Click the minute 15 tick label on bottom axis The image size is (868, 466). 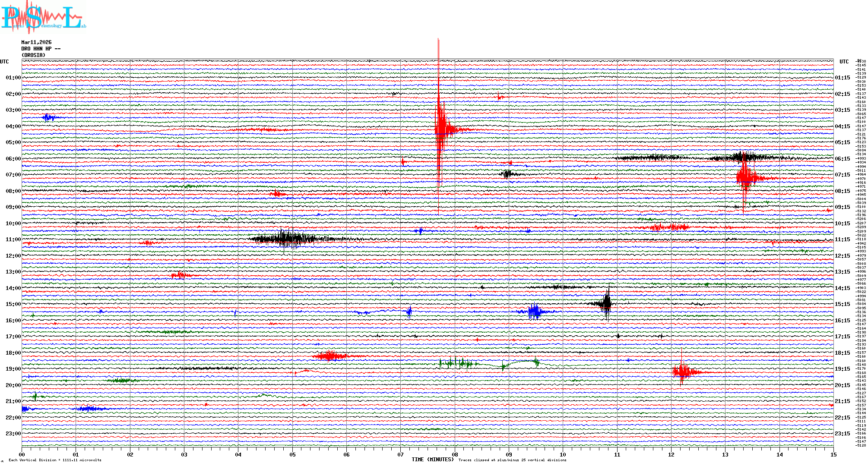833,454
